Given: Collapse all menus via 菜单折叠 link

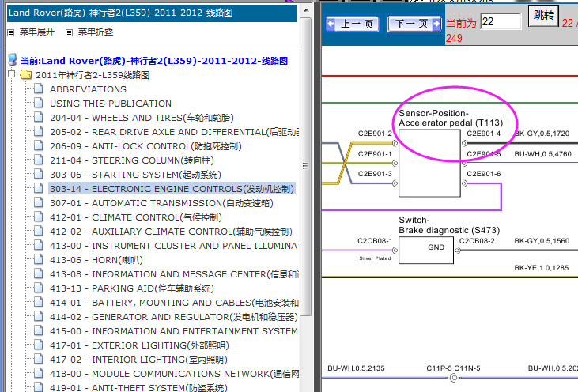Looking at the screenshot, I should tap(96, 32).
